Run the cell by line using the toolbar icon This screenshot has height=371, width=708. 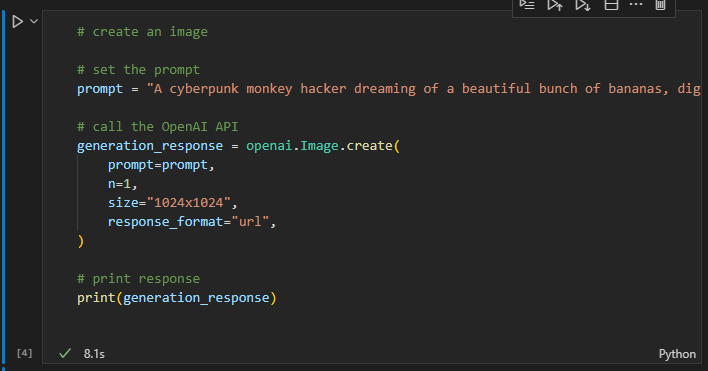click(527, 5)
